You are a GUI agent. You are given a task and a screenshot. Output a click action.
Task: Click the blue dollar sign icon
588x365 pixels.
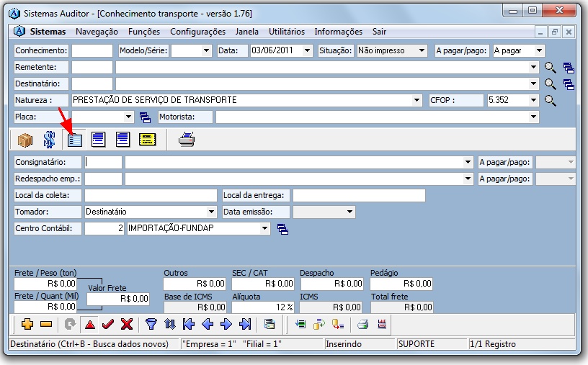tap(49, 140)
